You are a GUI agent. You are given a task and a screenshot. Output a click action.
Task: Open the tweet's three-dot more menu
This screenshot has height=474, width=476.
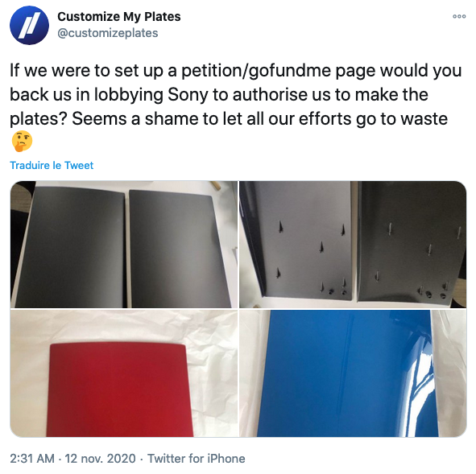(x=459, y=16)
